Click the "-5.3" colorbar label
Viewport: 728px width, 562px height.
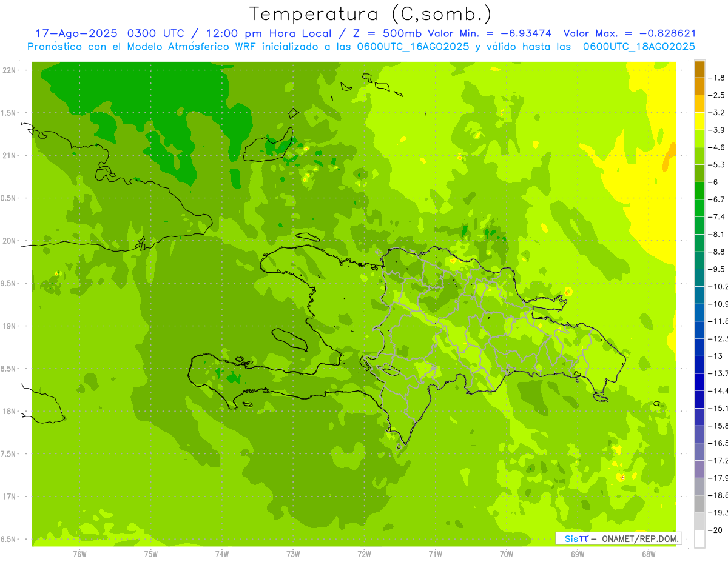[718, 164]
